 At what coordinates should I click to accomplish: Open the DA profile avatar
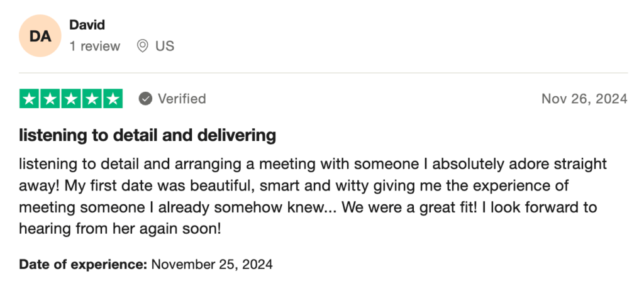click(40, 36)
